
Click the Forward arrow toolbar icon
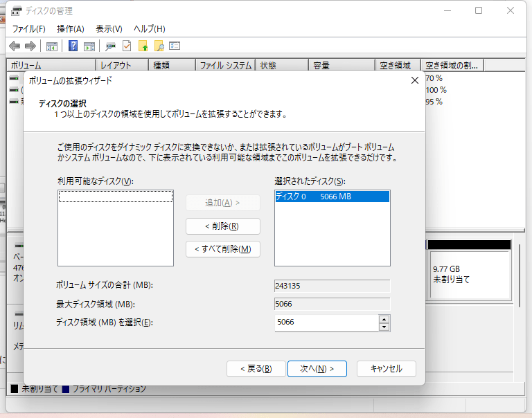[30, 46]
